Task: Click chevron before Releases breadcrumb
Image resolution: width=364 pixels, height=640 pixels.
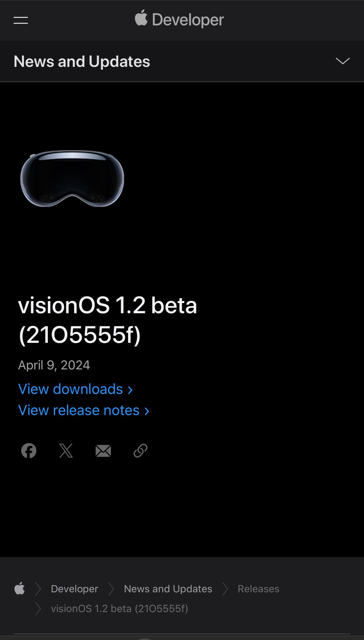Action: pyautogui.click(x=225, y=589)
